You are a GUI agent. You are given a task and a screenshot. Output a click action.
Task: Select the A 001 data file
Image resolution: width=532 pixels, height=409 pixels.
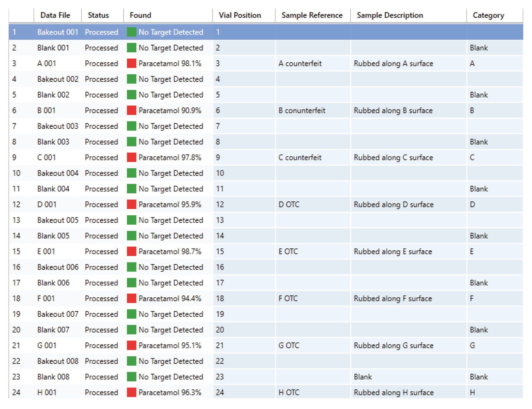[47, 64]
